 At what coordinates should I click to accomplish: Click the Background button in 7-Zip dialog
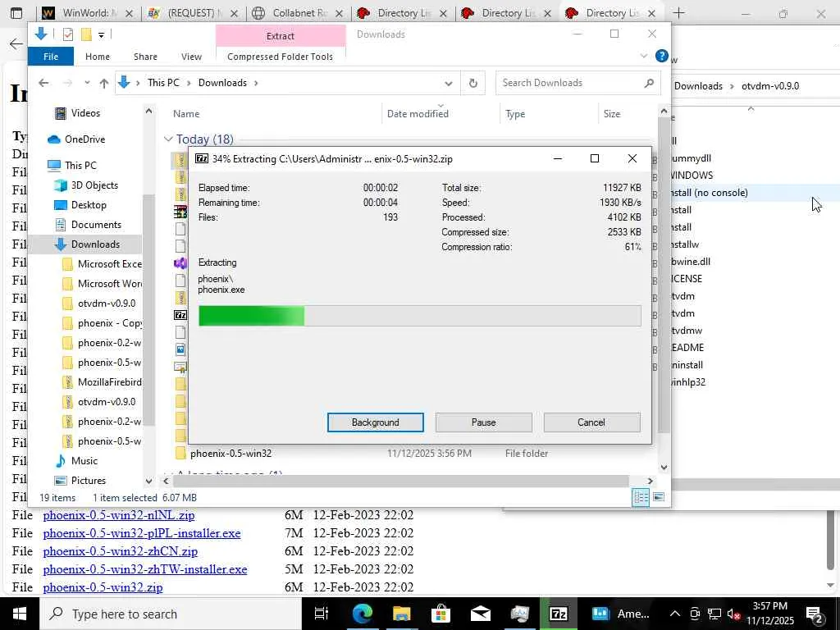click(375, 422)
